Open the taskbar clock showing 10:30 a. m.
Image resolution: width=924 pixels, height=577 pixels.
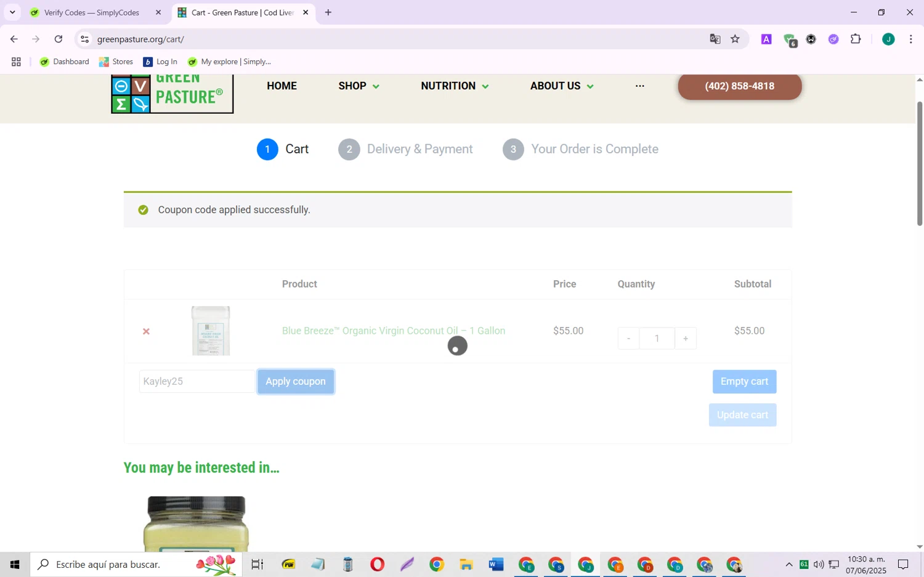point(866,565)
